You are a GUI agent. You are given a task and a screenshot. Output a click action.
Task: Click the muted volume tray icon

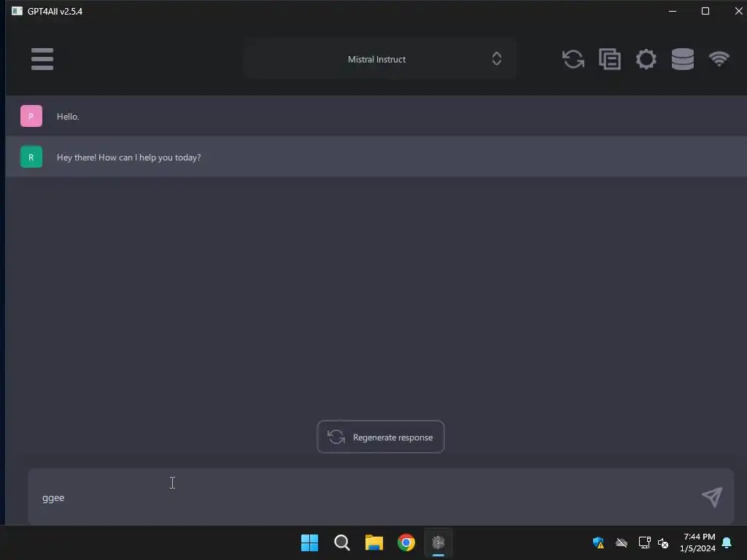click(663, 542)
